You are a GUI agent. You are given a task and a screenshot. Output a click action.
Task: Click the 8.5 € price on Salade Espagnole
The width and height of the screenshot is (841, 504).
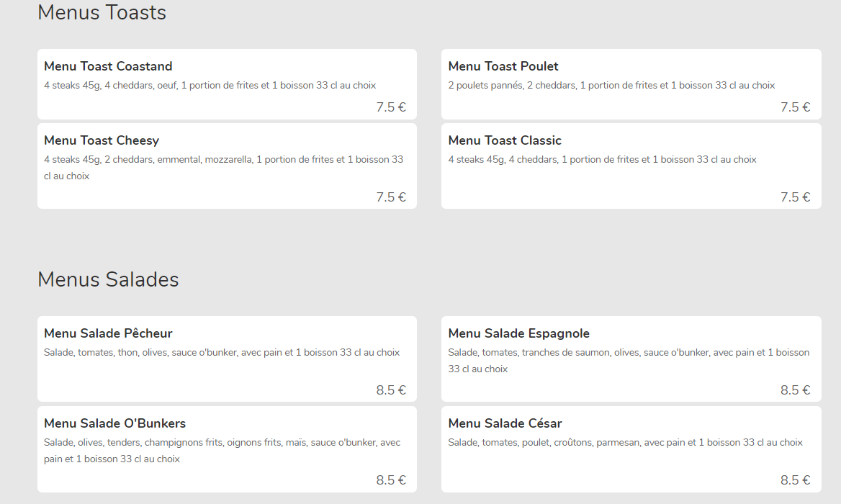pos(796,390)
